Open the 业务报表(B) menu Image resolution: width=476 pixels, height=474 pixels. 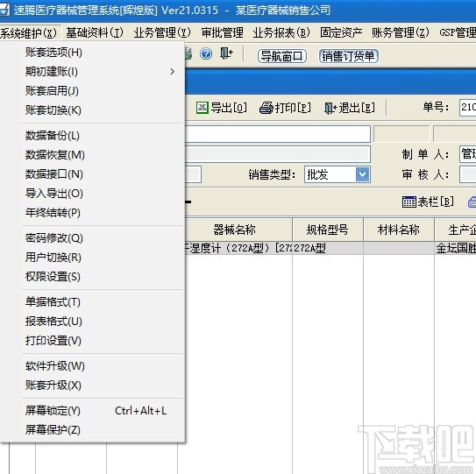[281, 32]
